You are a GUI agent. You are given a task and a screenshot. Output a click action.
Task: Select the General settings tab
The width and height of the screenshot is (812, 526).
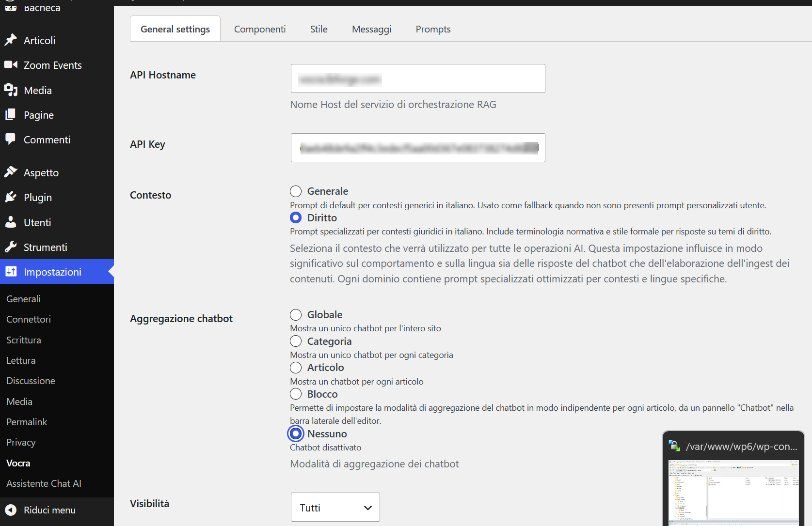click(175, 29)
